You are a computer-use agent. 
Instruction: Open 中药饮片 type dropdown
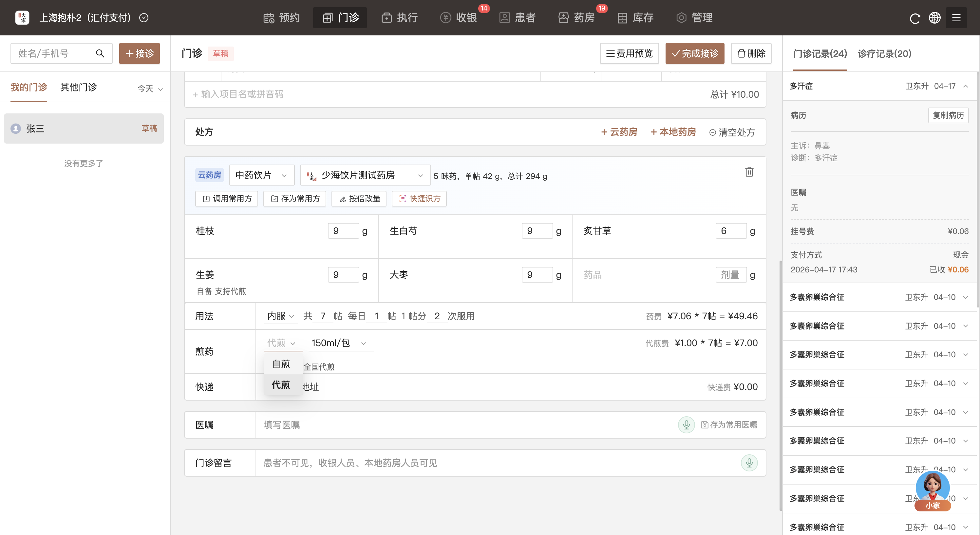coord(261,175)
